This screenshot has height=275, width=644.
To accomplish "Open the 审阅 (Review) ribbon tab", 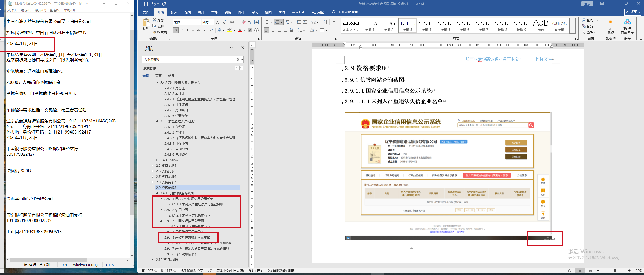I will coord(255,12).
